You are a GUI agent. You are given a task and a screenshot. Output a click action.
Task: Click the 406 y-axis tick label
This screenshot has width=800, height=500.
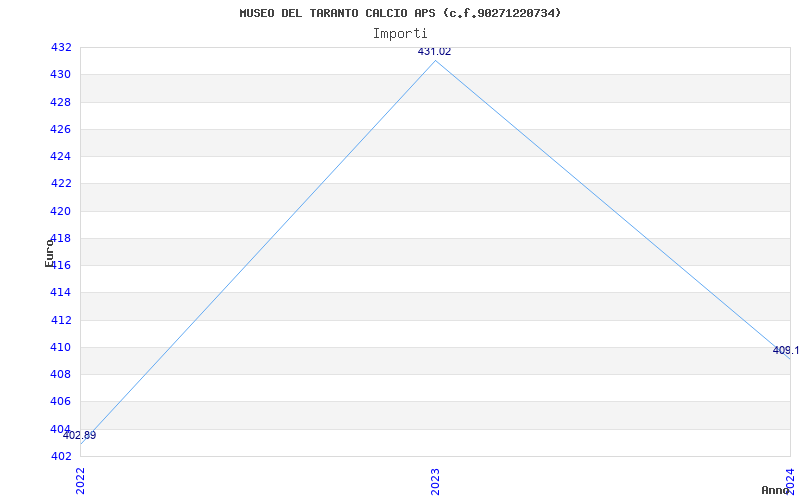pos(61,402)
